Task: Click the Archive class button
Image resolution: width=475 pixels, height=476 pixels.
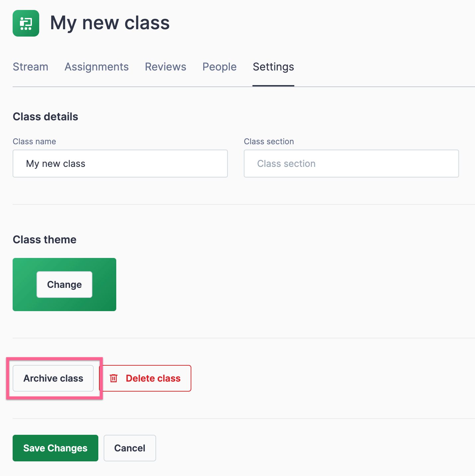Action: click(x=53, y=378)
